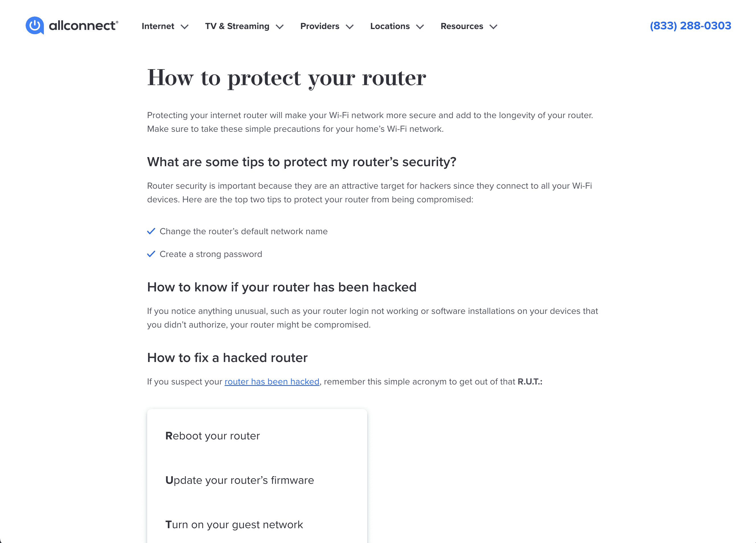This screenshot has width=756, height=543.
Task: Select the Internet menu item
Action: pyautogui.click(x=158, y=26)
